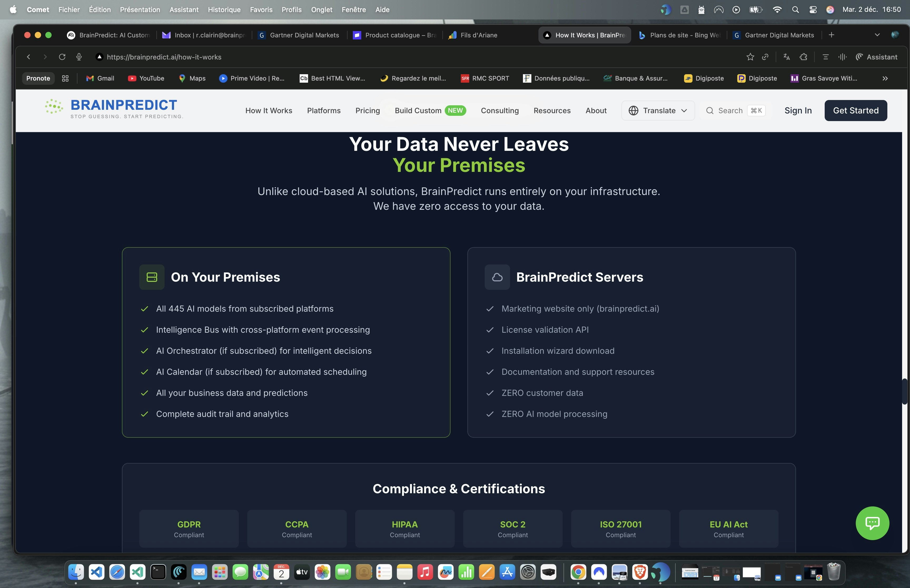Open a new tab with plus button
The width and height of the screenshot is (910, 588).
click(831, 35)
